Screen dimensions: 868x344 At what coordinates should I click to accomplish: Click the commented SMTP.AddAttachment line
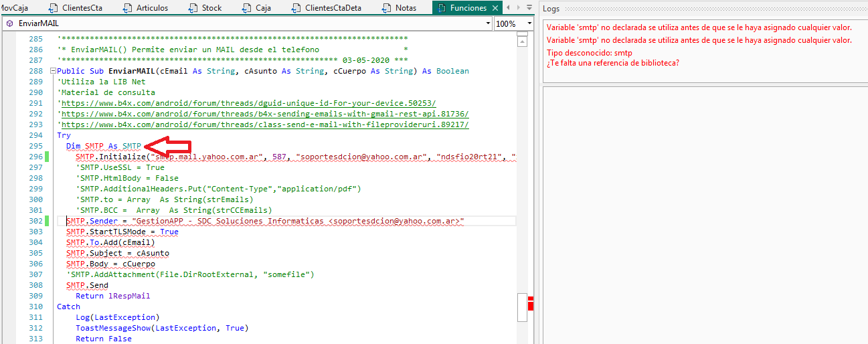click(190, 274)
